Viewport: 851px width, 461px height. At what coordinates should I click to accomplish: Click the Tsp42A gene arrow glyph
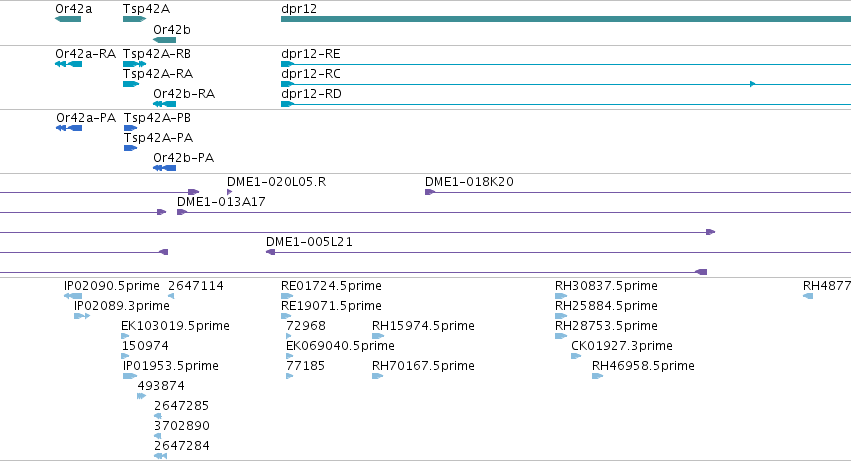pos(135,20)
